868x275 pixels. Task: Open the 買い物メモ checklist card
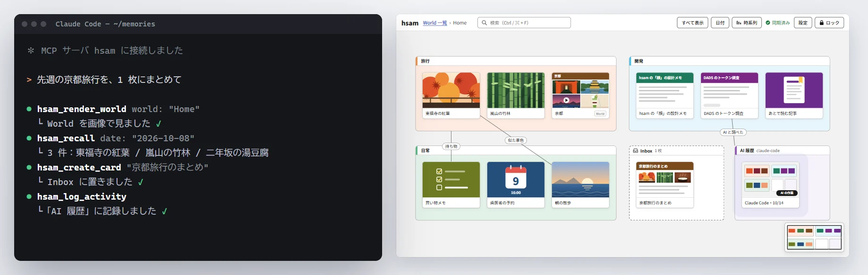pos(451,185)
